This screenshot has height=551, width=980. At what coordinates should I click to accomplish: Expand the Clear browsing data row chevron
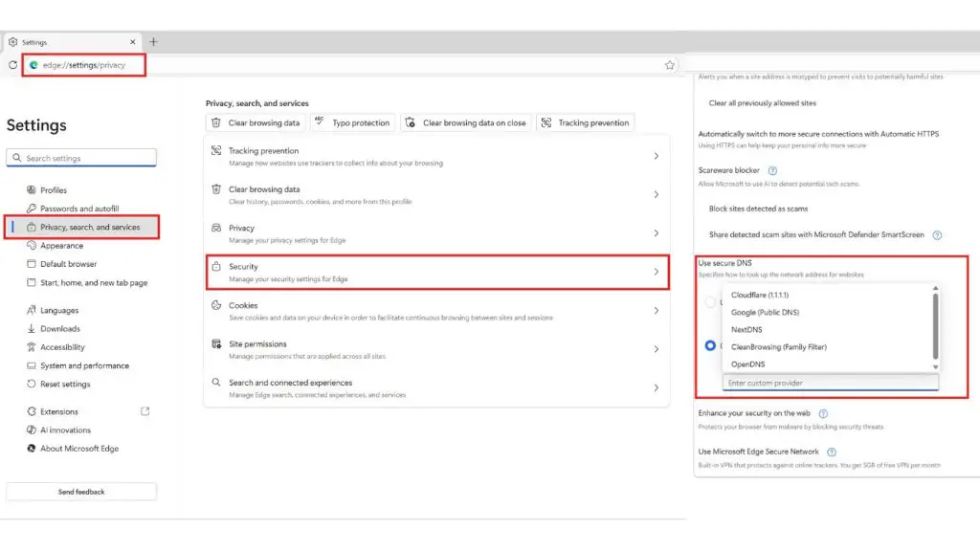click(x=657, y=195)
